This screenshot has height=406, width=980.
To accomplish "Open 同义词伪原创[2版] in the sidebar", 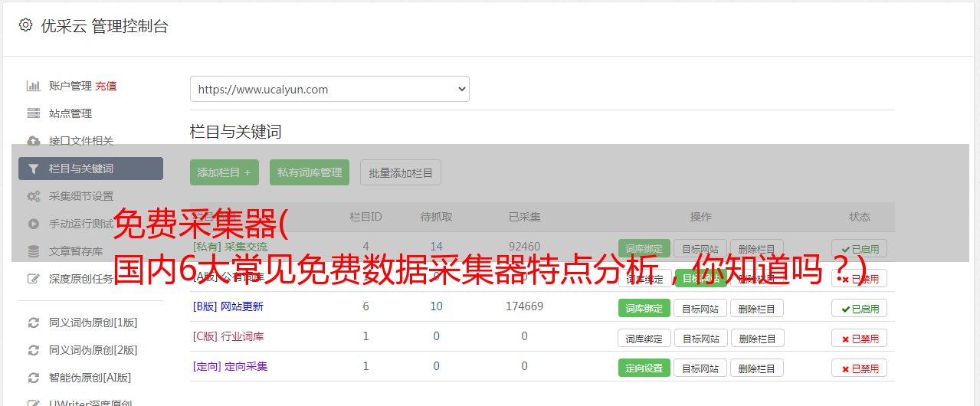I will click(x=93, y=350).
